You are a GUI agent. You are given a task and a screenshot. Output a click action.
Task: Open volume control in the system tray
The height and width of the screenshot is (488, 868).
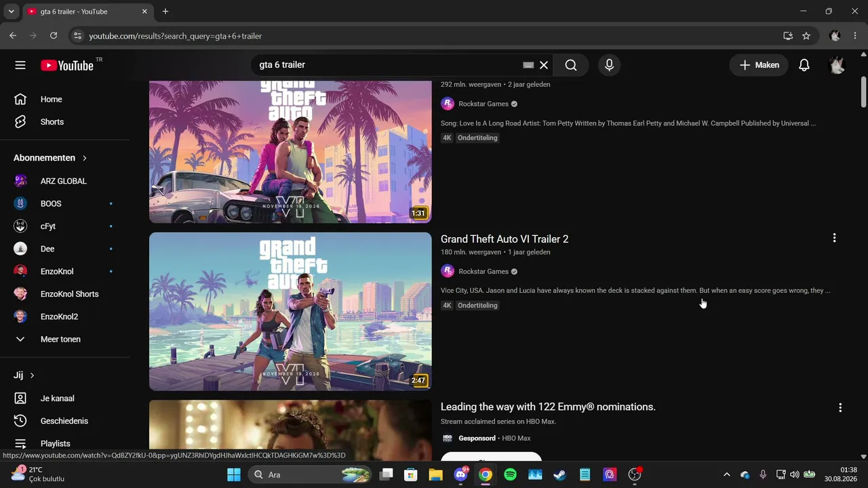point(795,474)
